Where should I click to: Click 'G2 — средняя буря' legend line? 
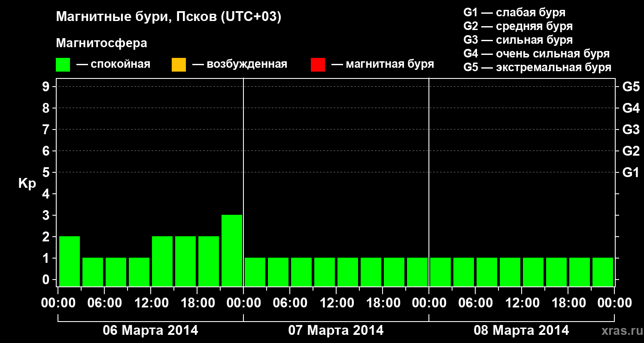tap(518, 26)
